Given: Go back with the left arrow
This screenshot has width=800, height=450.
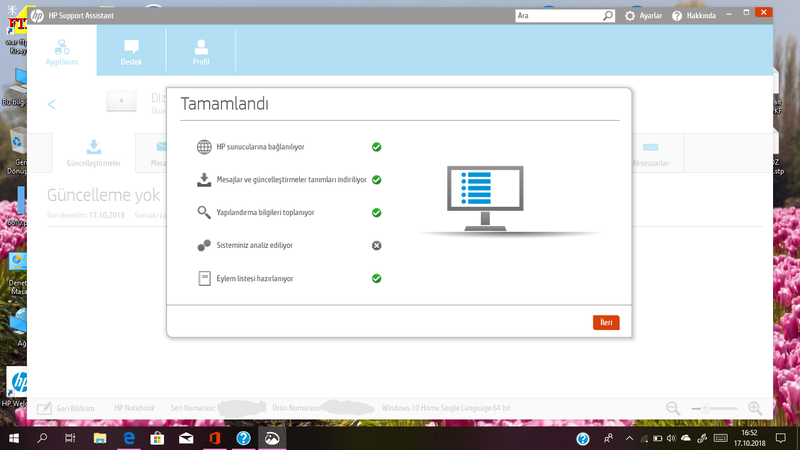Looking at the screenshot, I should [52, 105].
